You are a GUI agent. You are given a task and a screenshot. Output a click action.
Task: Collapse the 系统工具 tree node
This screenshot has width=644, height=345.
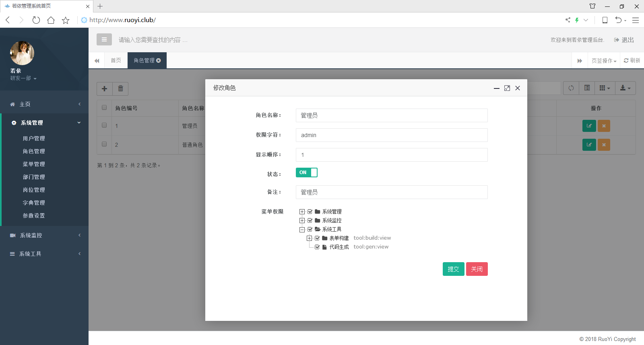click(x=302, y=230)
